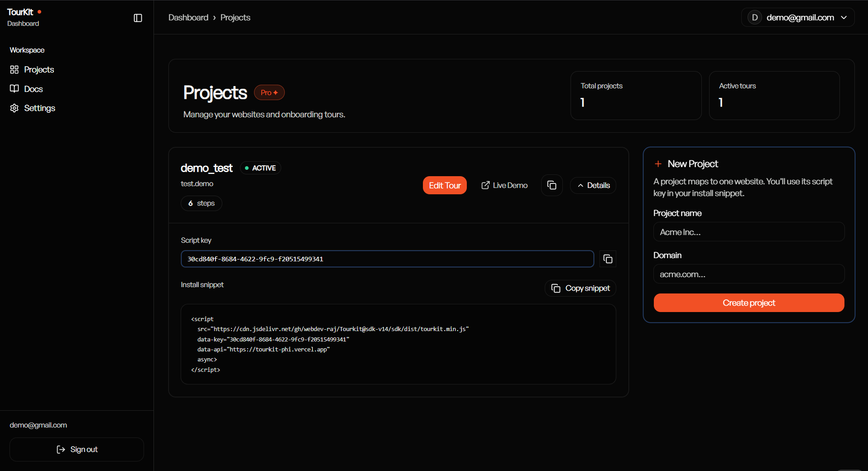Image resolution: width=868 pixels, height=471 pixels.
Task: Open the demo@gmail.com account dropdown
Action: point(798,18)
